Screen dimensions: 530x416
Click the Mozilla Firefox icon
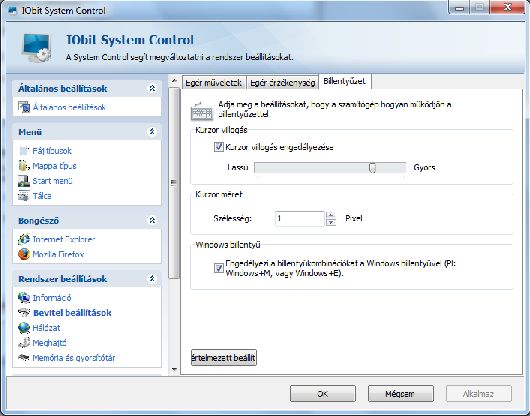click(x=24, y=254)
